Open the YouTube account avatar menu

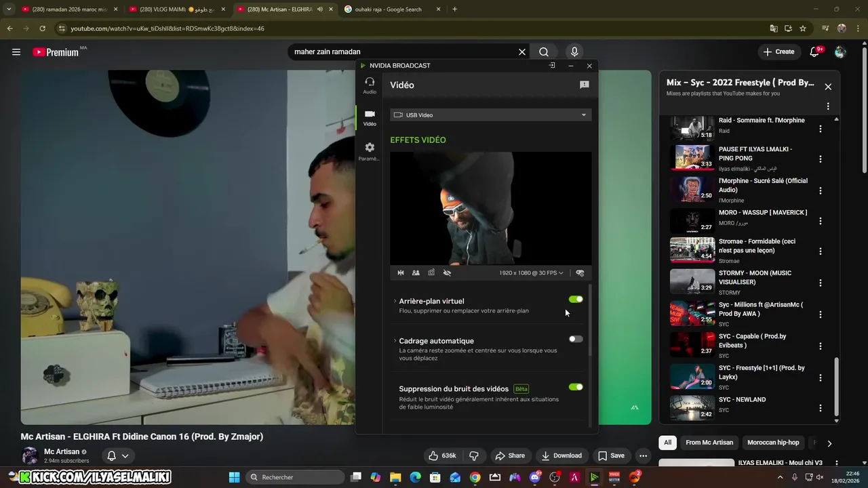pyautogui.click(x=840, y=52)
